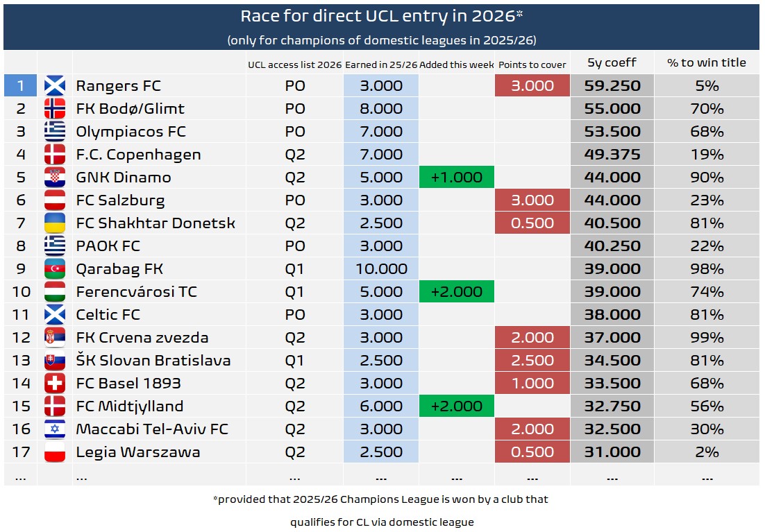The height and width of the screenshot is (532, 765).
Task: Click the Croatia flag beside GNK Dinamo
Action: point(55,178)
